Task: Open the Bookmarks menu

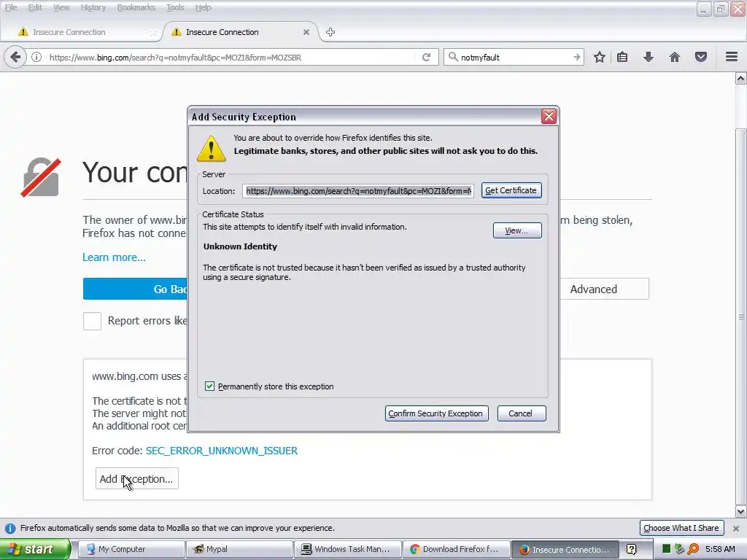Action: [136, 7]
